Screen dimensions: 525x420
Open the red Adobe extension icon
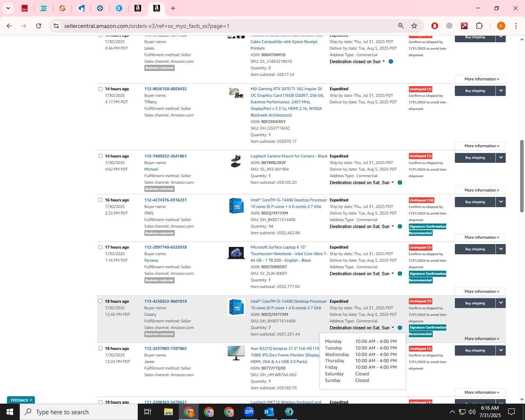coord(464,26)
